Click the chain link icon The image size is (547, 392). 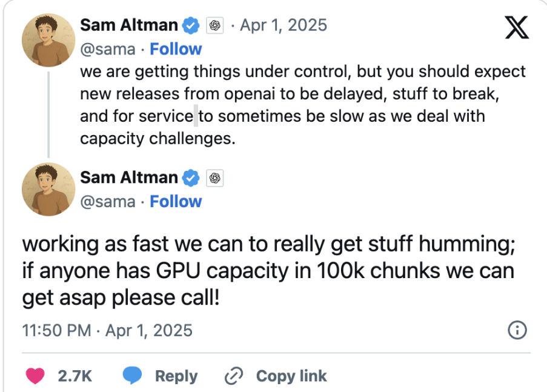tap(233, 376)
